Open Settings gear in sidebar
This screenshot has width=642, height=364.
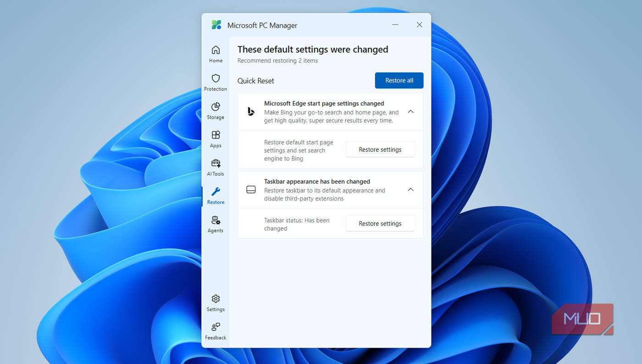216,303
